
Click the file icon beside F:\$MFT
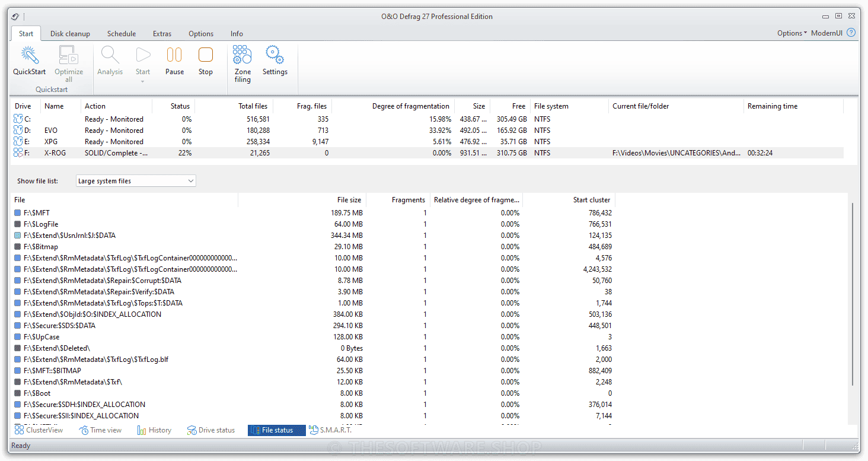pos(18,213)
